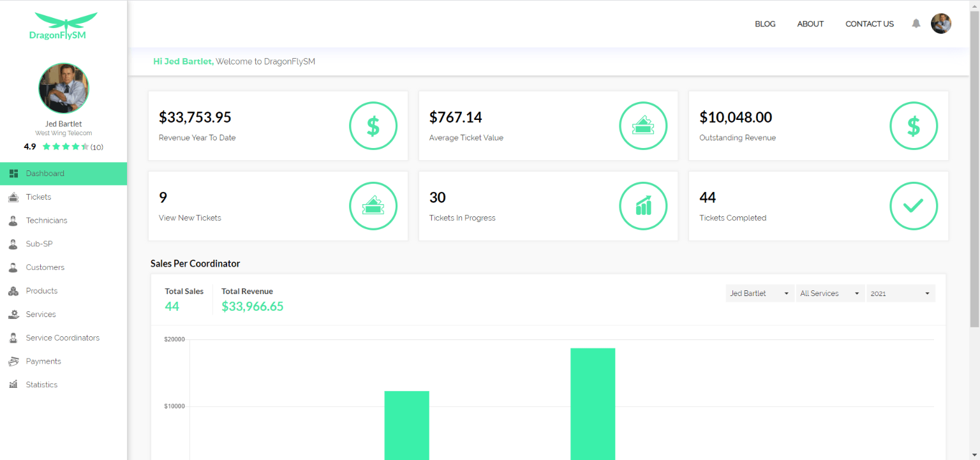Click the (10) review count
This screenshot has width=980, height=460.
click(x=96, y=147)
